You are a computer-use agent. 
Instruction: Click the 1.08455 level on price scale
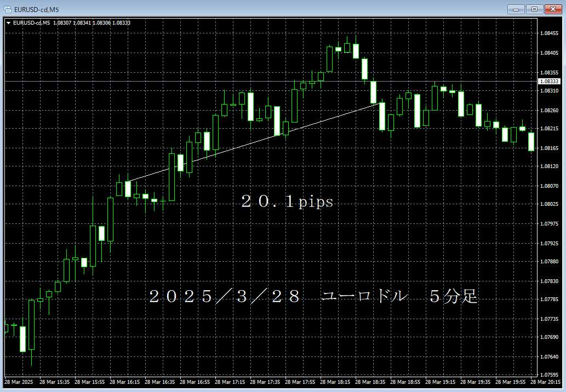click(549, 34)
